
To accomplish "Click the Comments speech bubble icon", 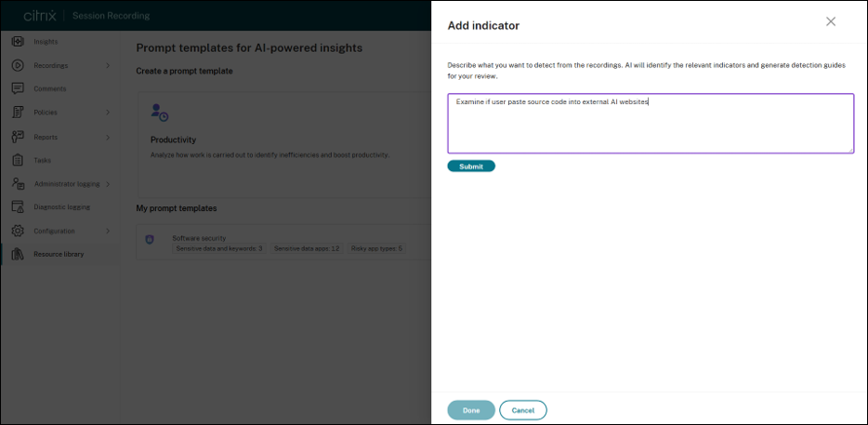I will click(18, 88).
